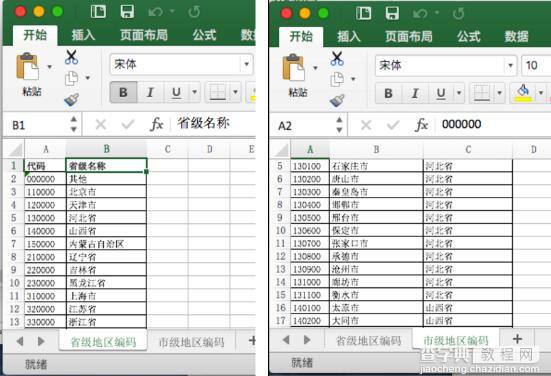Viewport: 551px width, 376px height.
Task: Open Borders dropdown arrow in left window
Action: 235,92
